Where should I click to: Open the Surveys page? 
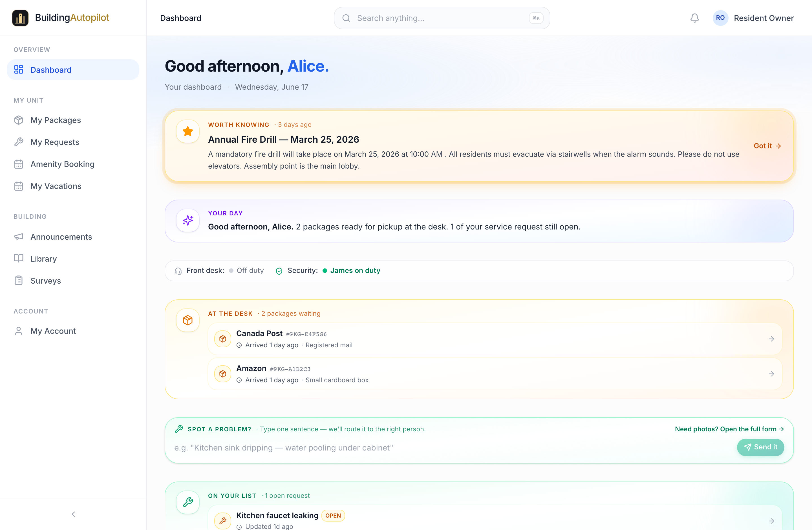tap(73, 281)
